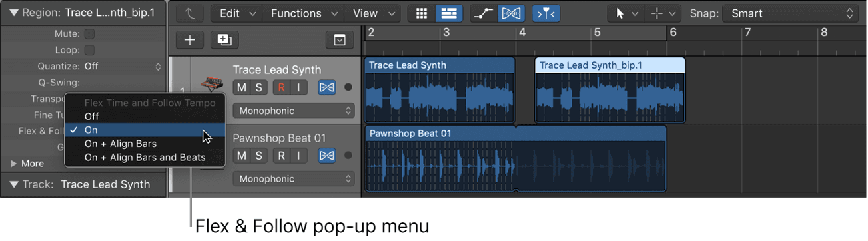
Task: Collapse the Track inspector disclosure triangle
Action: 14,184
